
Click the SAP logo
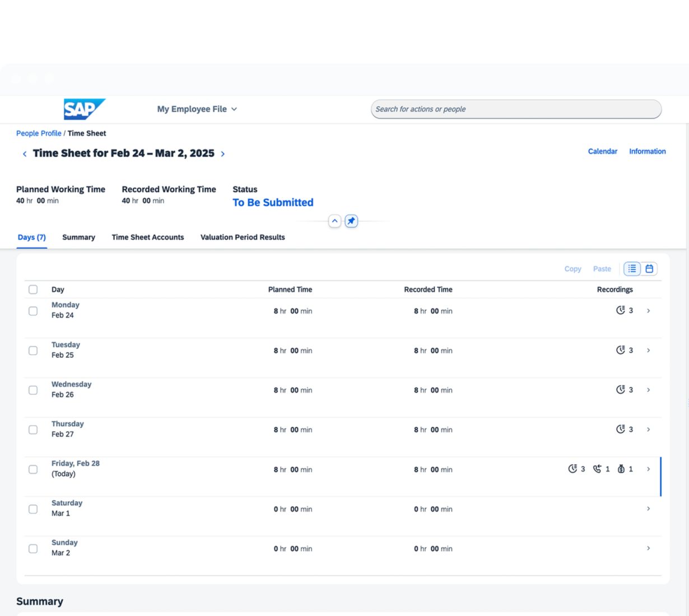pyautogui.click(x=84, y=109)
